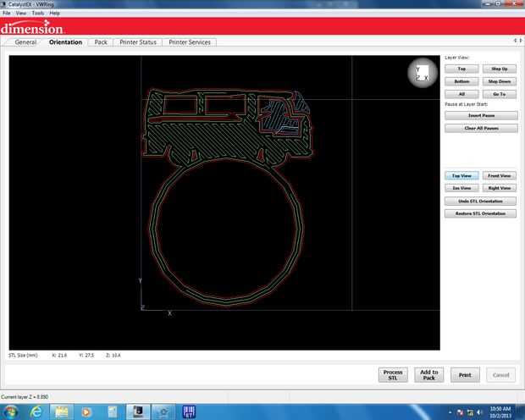Open the View menu
The width and height of the screenshot is (525, 420).
tap(21, 13)
